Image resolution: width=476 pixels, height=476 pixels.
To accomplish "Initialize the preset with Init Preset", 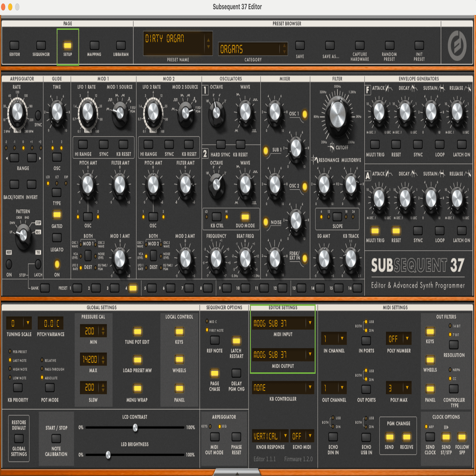I will click(x=419, y=45).
